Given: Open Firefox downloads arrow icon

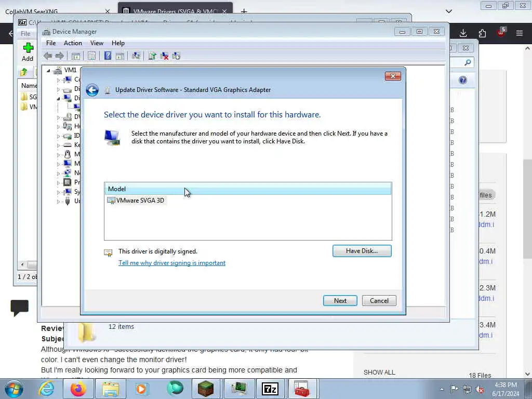Looking at the screenshot, I should [463, 33].
